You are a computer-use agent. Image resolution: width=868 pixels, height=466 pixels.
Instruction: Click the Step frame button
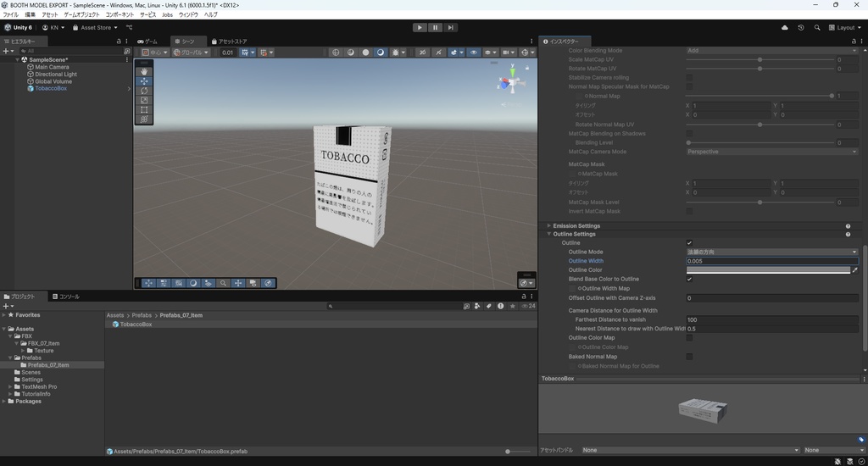[451, 27]
